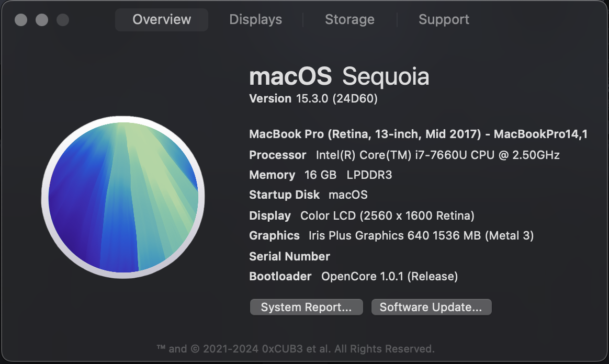Go to the Support tab

pyautogui.click(x=444, y=20)
